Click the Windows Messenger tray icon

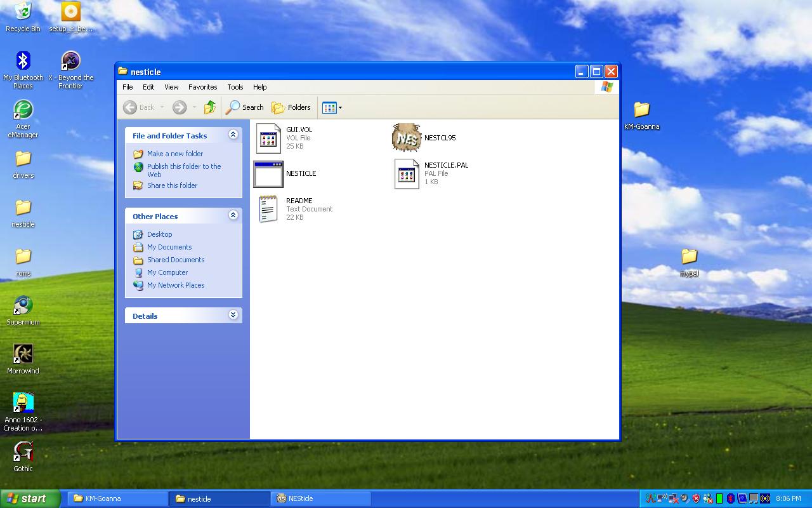point(708,498)
